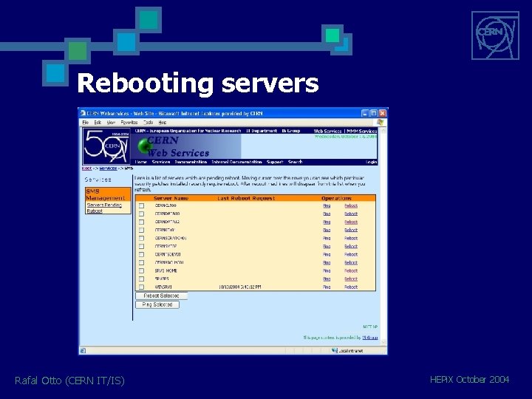The width and height of the screenshot is (532, 399).
Task: Reboot the CERNSCRATCH01 server
Action: [351, 238]
